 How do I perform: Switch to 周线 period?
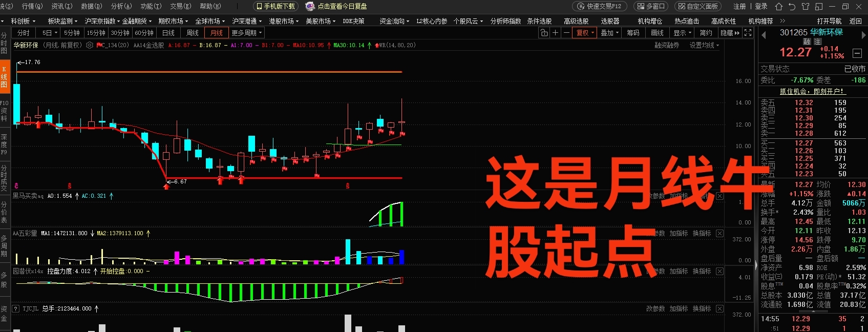tap(193, 33)
